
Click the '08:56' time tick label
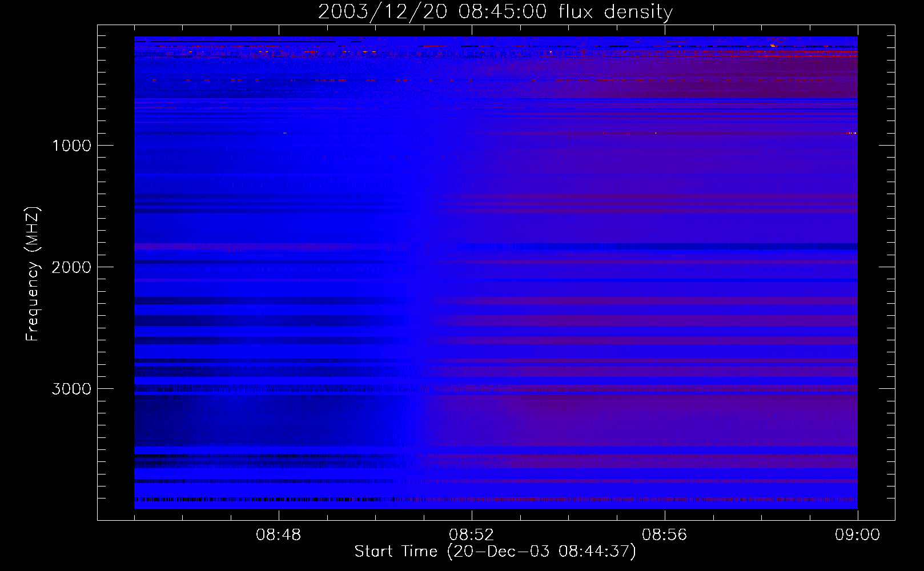665,535
